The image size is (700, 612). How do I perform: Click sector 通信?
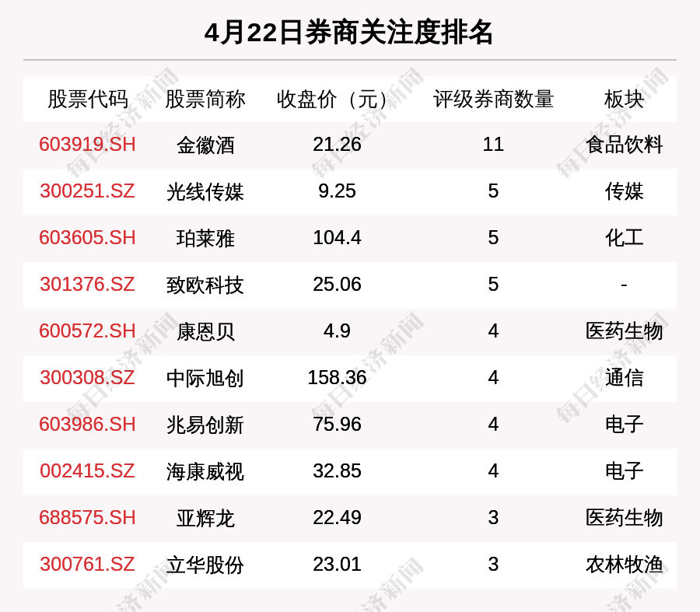[x=624, y=379]
